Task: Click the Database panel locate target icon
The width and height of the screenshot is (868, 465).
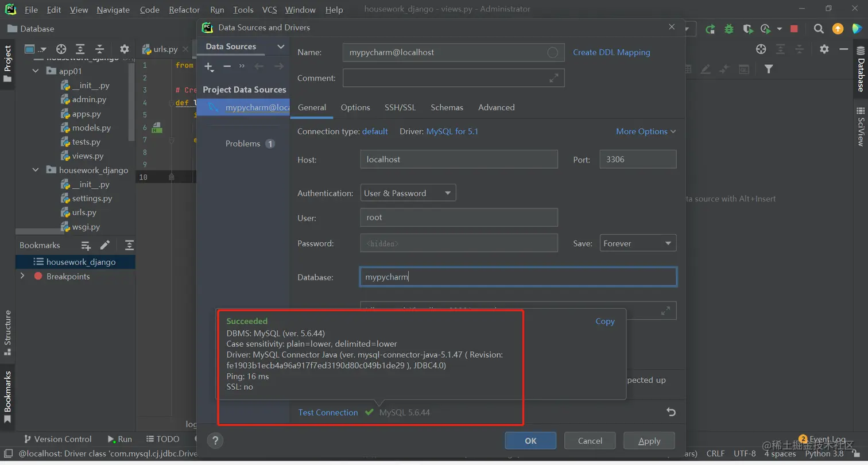Action: 761,49
